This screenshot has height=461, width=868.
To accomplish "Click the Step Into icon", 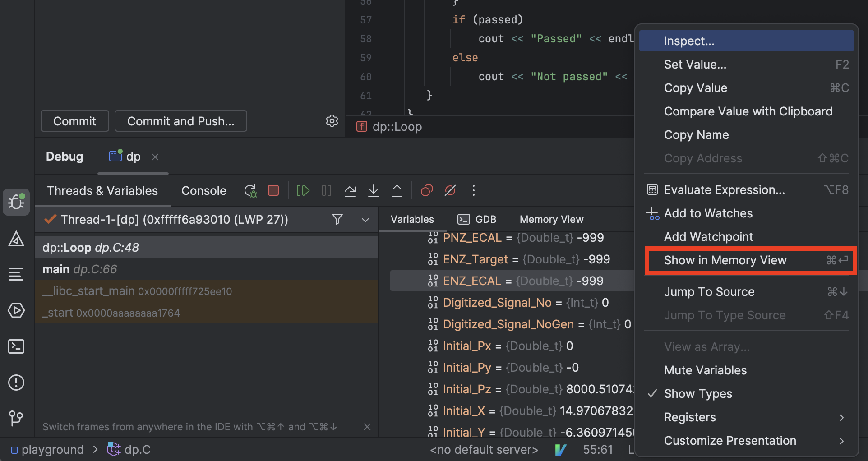I will click(374, 191).
